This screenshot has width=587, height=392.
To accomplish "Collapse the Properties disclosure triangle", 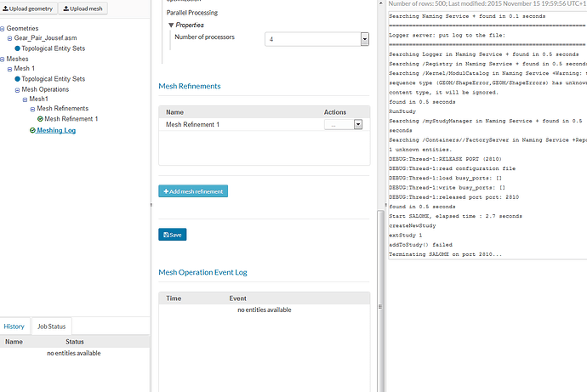I will [x=170, y=26].
